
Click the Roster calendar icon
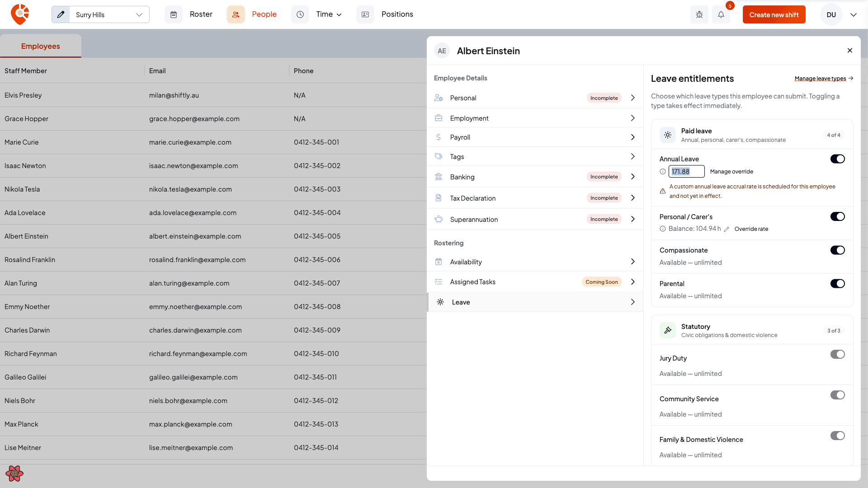(174, 14)
